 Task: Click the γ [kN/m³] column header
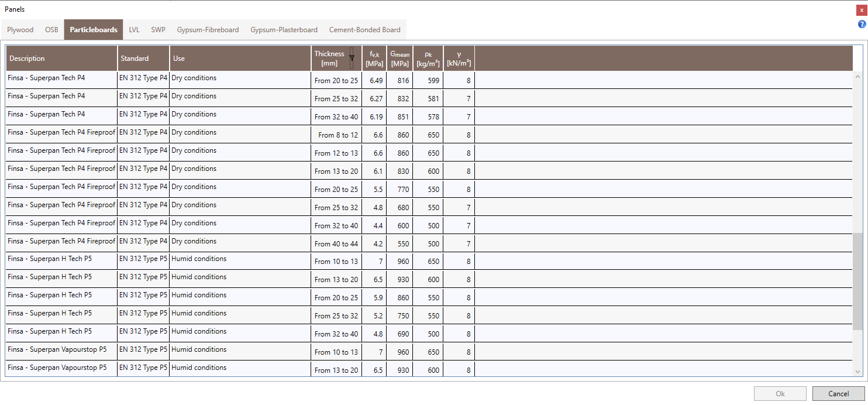459,59
